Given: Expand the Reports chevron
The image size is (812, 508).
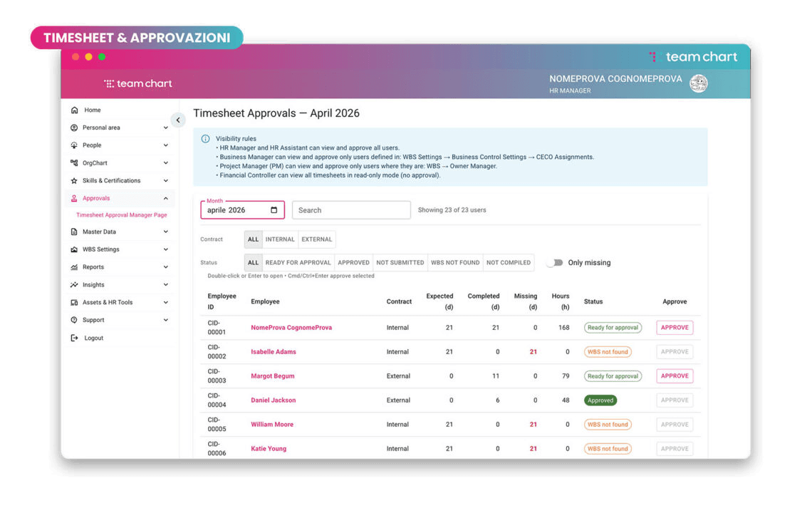Looking at the screenshot, I should click(166, 267).
